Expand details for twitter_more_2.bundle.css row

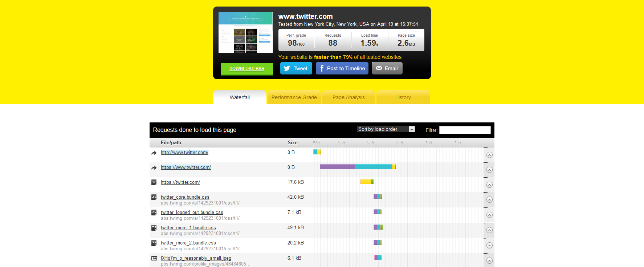pos(489,246)
